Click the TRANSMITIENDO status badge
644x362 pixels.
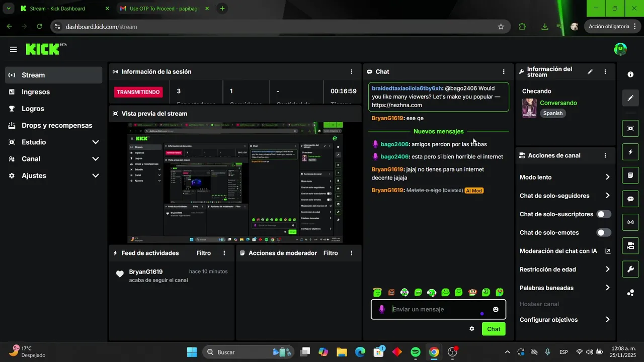139,92
